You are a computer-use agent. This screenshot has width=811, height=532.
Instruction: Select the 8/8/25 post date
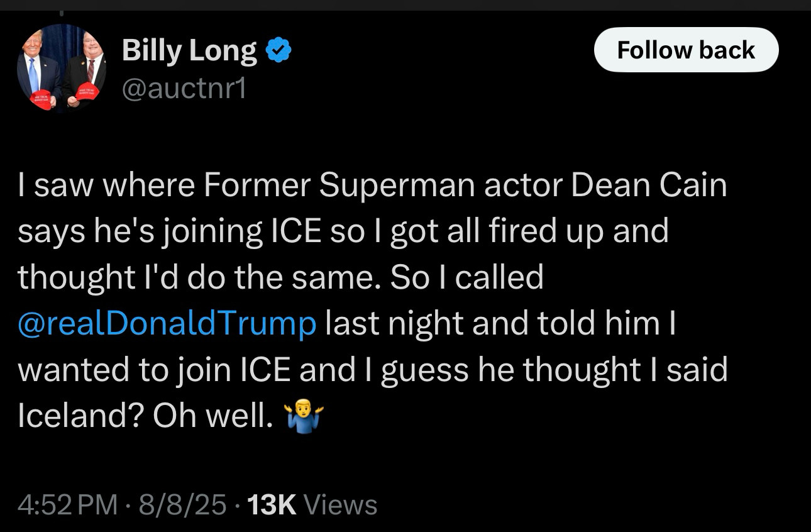(x=183, y=504)
